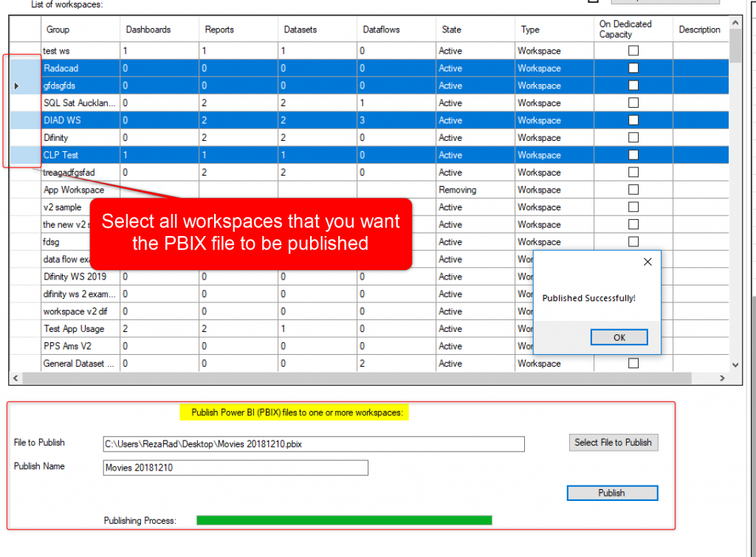Toggle dedicated capacity checkbox for Difinity row
The image size is (756, 557).
[633, 138]
